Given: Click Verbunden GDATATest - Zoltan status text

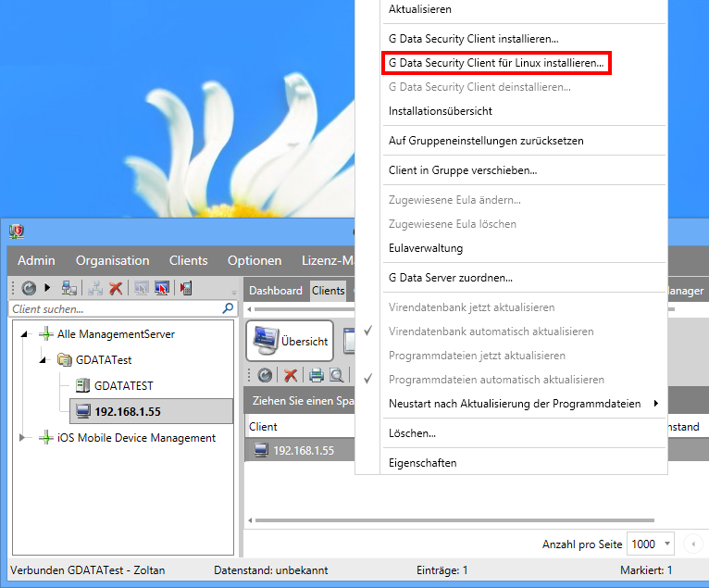Looking at the screenshot, I should pyautogui.click(x=87, y=569).
